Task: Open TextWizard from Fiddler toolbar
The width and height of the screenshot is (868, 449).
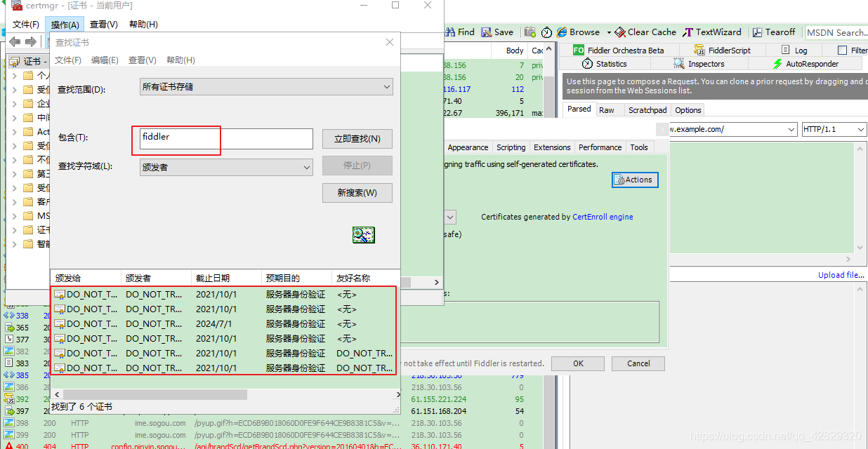Action: pyautogui.click(x=712, y=32)
